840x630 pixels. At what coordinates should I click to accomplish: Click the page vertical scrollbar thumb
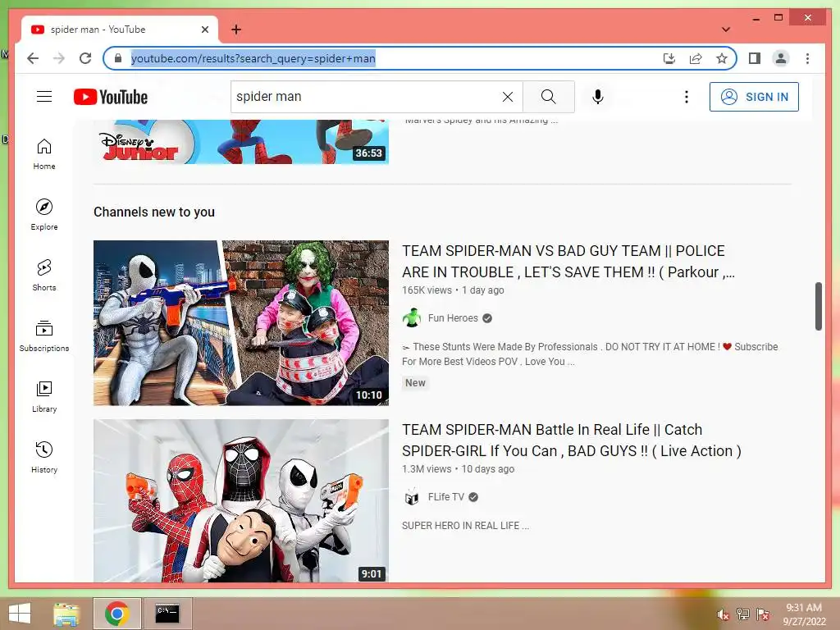coord(818,306)
